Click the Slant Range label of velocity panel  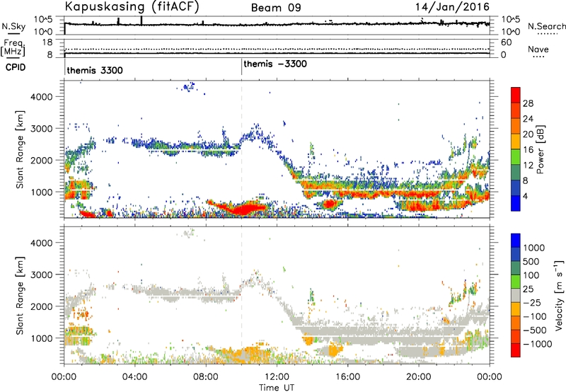pyautogui.click(x=20, y=295)
